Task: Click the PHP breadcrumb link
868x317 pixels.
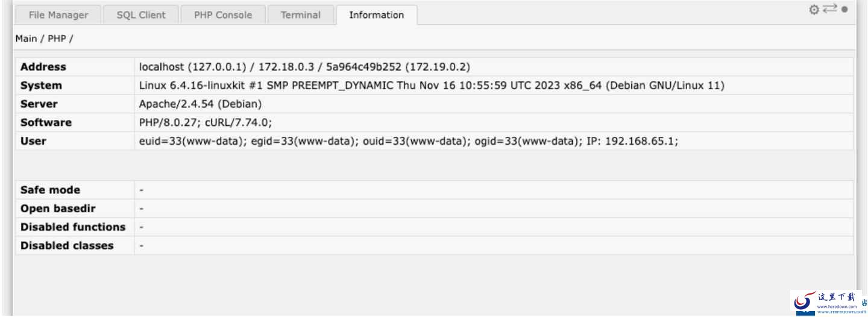Action: point(57,39)
